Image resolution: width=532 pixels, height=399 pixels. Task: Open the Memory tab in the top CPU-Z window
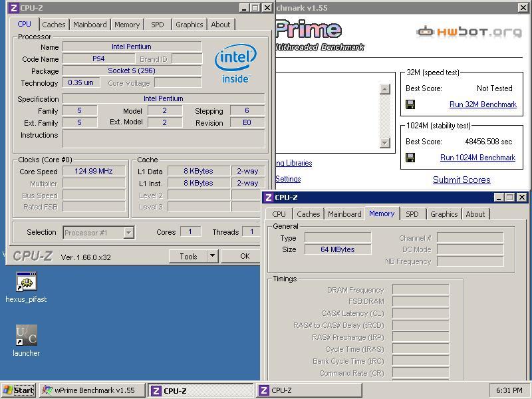127,25
